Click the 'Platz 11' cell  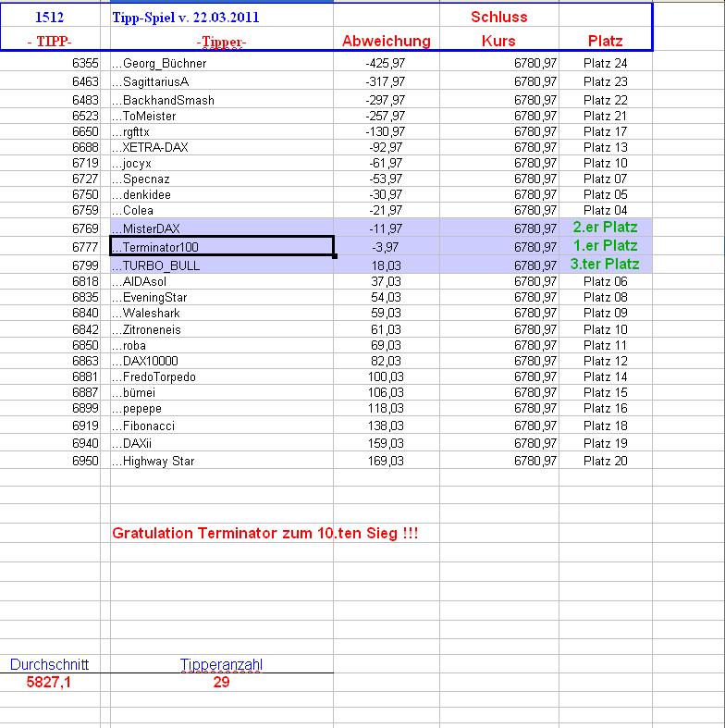(x=606, y=345)
